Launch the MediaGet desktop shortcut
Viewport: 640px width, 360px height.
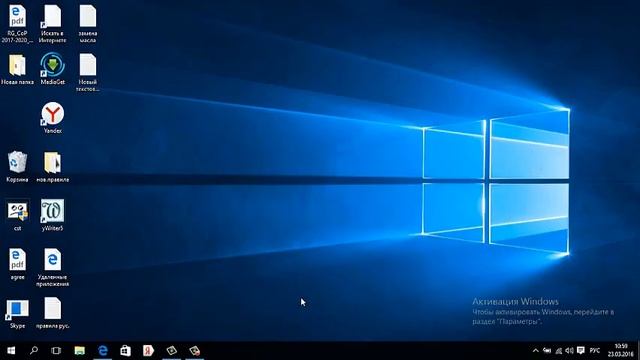(x=52, y=69)
